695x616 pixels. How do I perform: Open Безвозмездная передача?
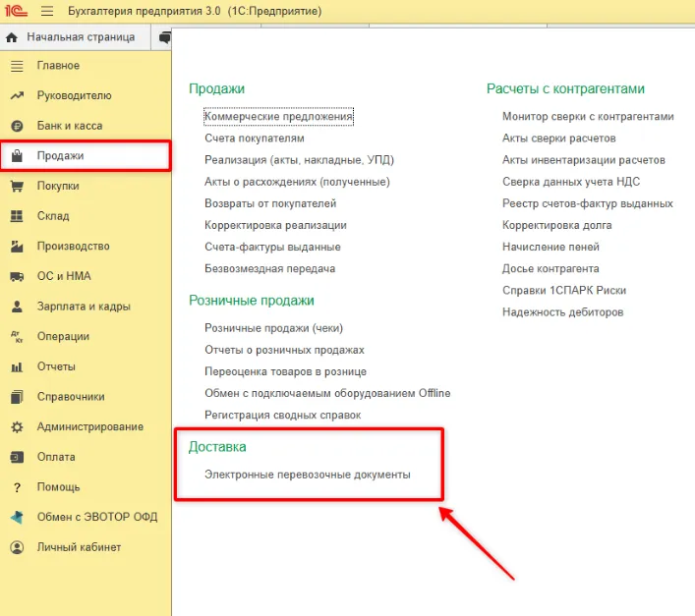pos(270,269)
